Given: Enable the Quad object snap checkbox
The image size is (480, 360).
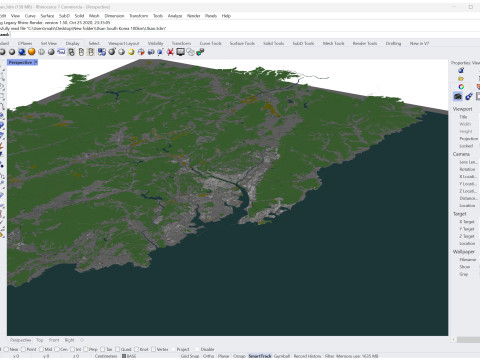Looking at the screenshot, I should [x=117, y=349].
